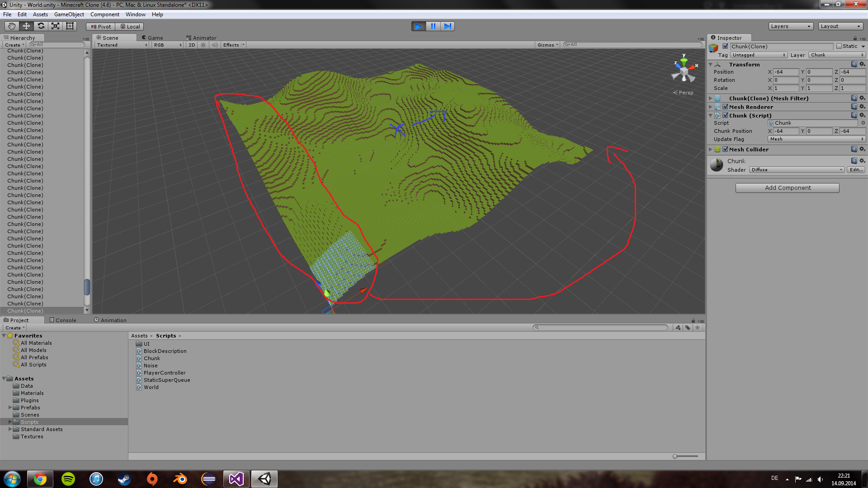Viewport: 868px width, 488px height.
Task: Toggle Pivot/Center handle mode
Action: click(x=101, y=27)
